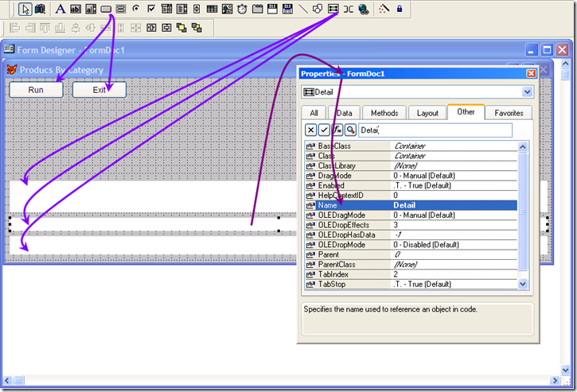Pick the Container control tool
This screenshot has width=577, height=392.
[x=333, y=9]
